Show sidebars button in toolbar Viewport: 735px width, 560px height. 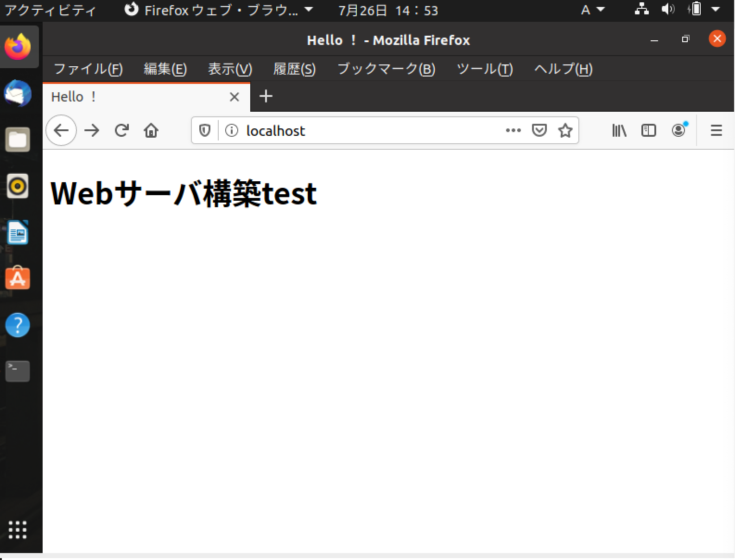coord(648,131)
